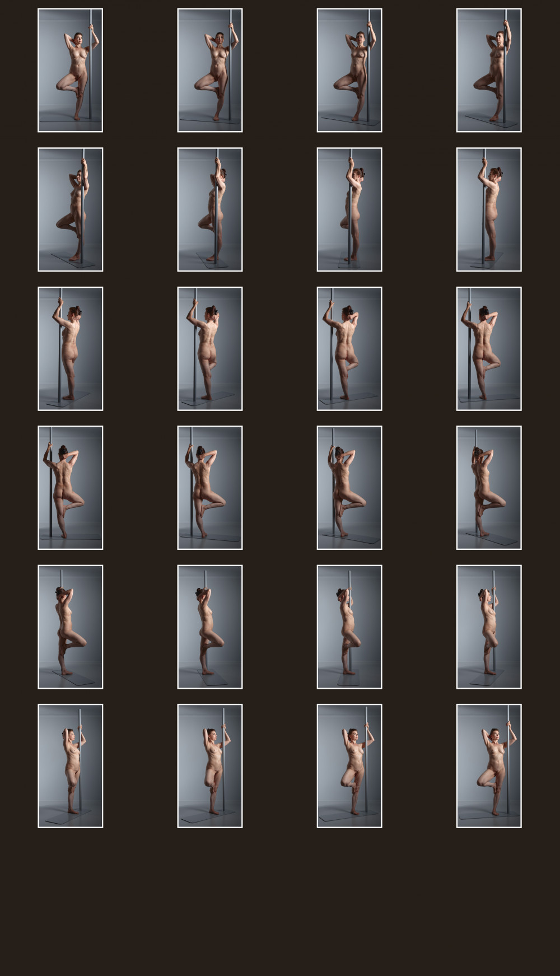The width and height of the screenshot is (560, 976).
Task: Click the first thumbnail in row three
Action: (x=70, y=348)
